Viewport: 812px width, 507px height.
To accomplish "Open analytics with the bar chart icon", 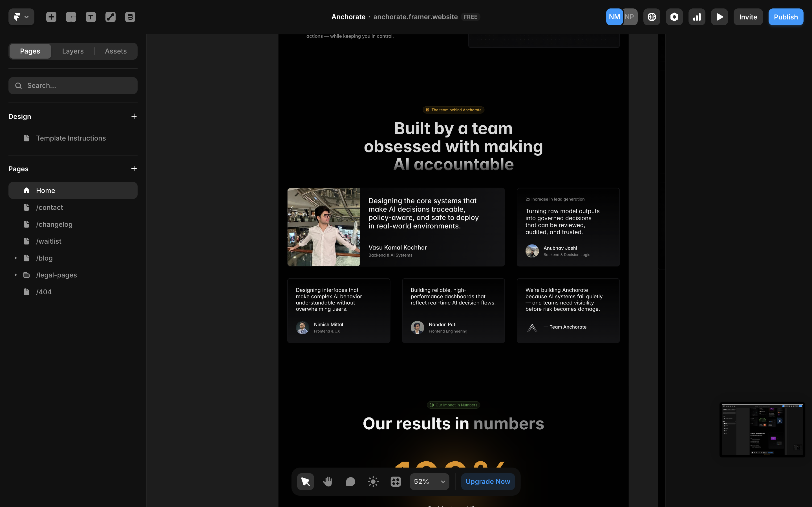I will [x=697, y=16].
